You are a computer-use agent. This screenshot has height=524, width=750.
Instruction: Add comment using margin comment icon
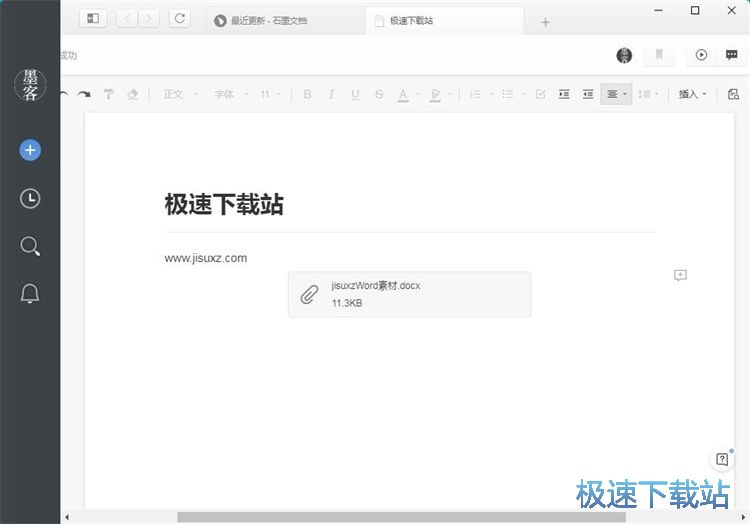[680, 275]
